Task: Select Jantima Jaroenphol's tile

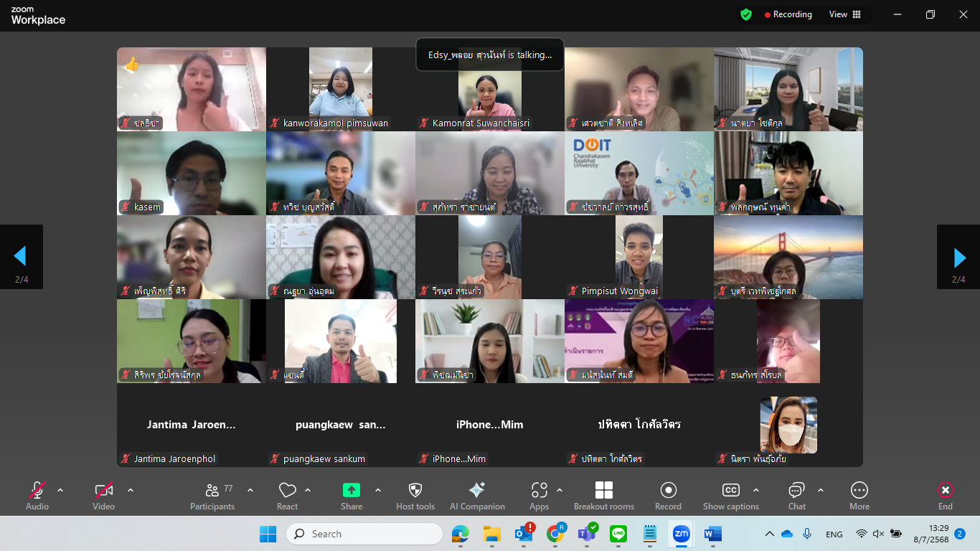Action: (x=192, y=425)
